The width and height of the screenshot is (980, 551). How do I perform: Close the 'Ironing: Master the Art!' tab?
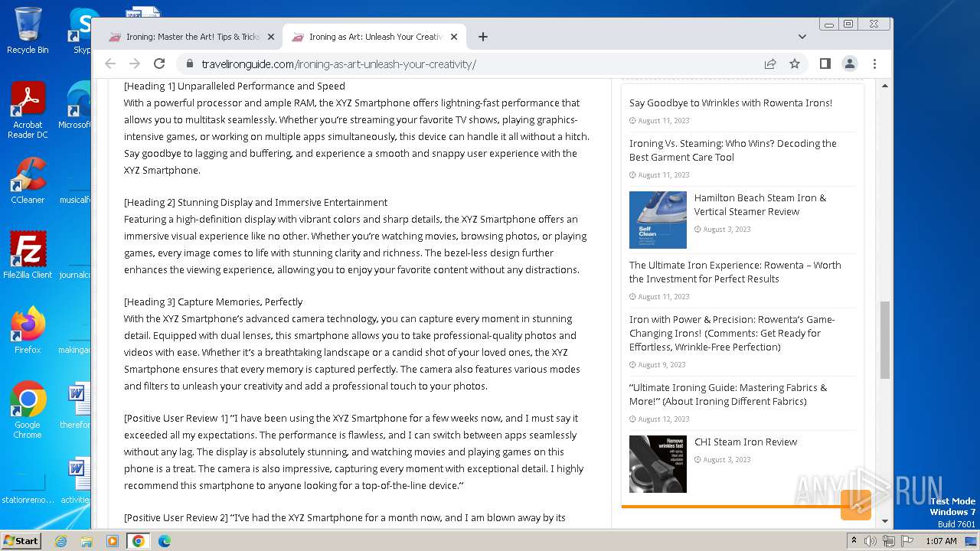pos(270,37)
